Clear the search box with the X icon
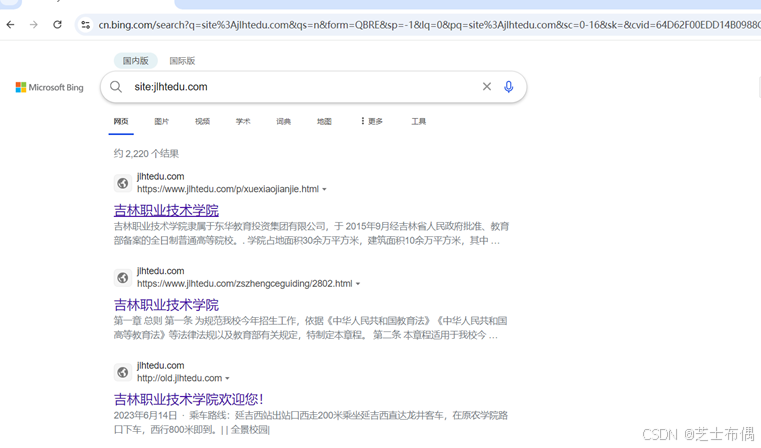The image size is (761, 448). point(487,86)
